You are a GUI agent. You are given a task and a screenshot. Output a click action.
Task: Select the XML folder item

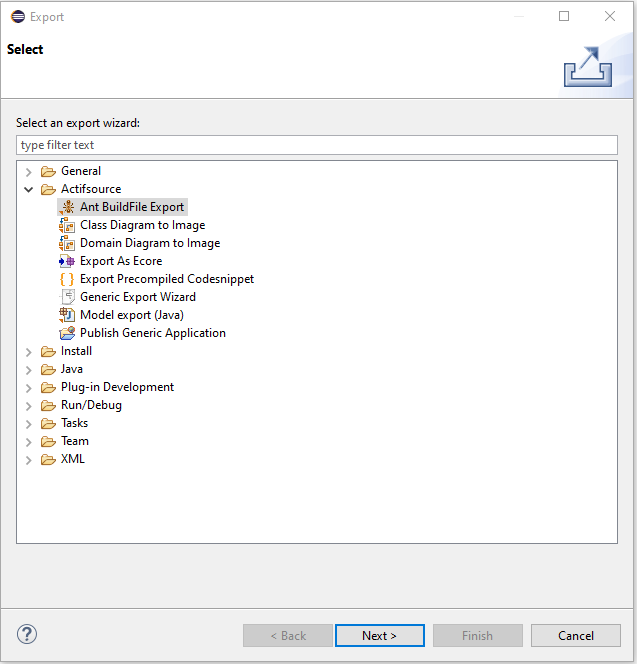72,459
